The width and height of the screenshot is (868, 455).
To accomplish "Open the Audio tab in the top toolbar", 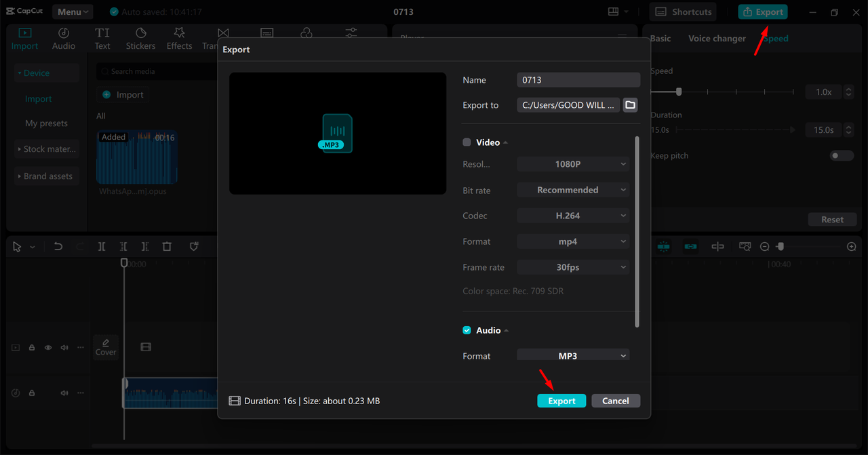I will (64, 39).
